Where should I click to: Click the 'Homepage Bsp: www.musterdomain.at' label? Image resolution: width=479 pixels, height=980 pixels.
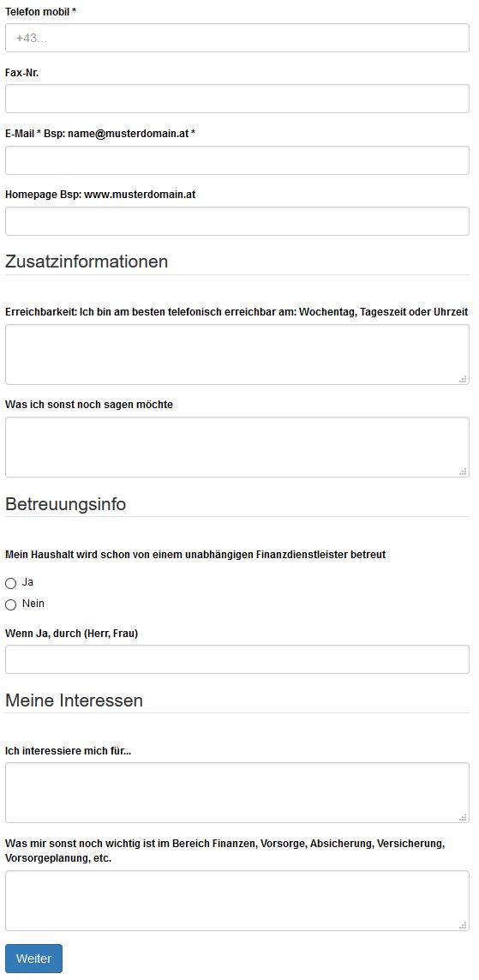[x=100, y=195]
